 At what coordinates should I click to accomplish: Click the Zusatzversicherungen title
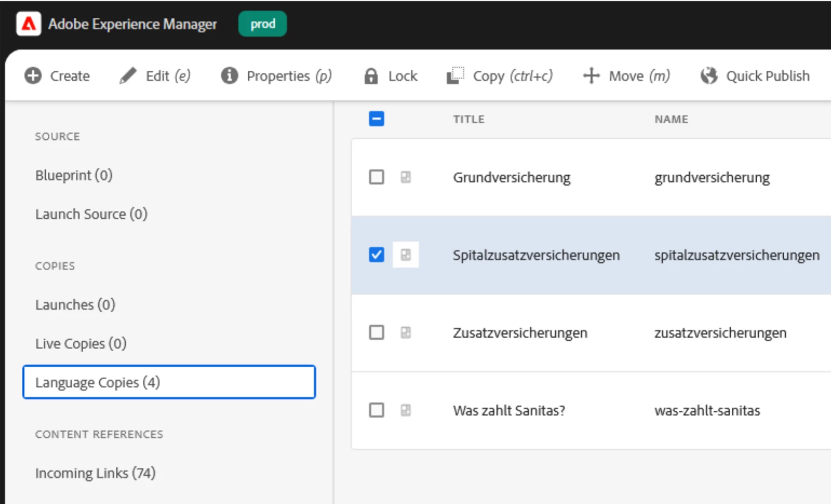click(520, 333)
